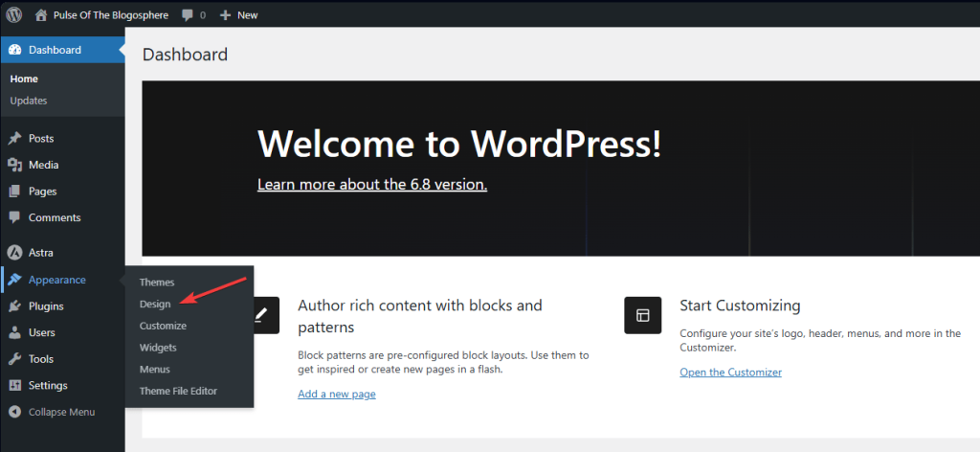Click the WordPress logo in admin bar
The width and height of the screenshot is (980, 452).
[14, 14]
